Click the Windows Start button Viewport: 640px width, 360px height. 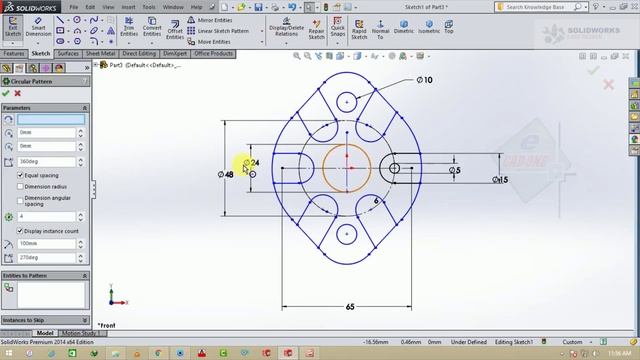(9, 353)
